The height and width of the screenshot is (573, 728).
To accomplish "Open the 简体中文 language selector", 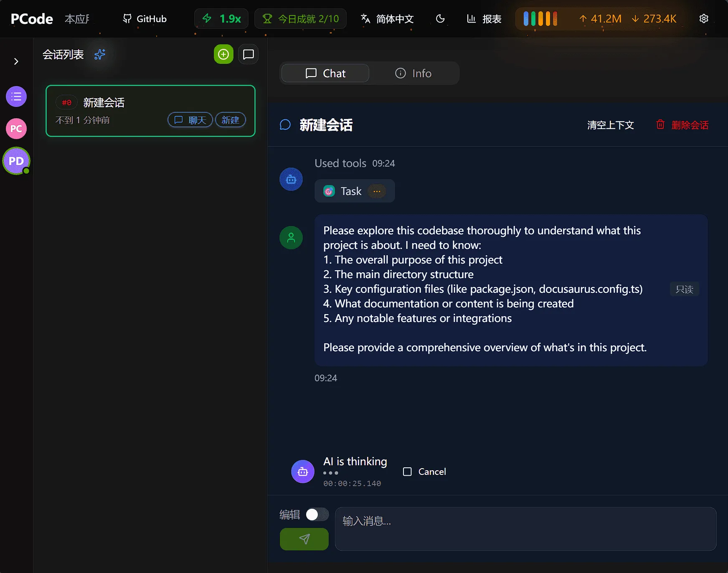I will click(x=386, y=19).
